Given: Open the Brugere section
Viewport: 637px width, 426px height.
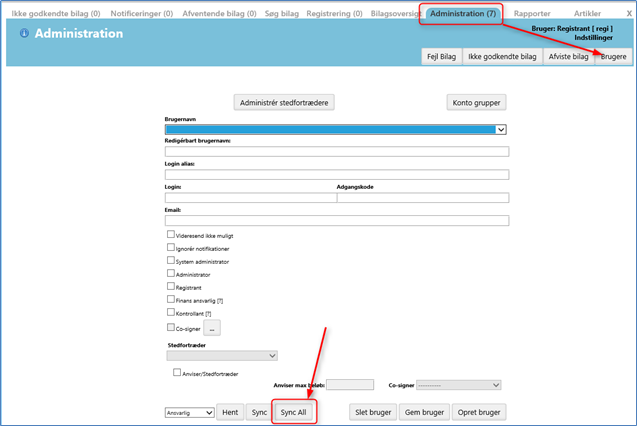Looking at the screenshot, I should (613, 57).
